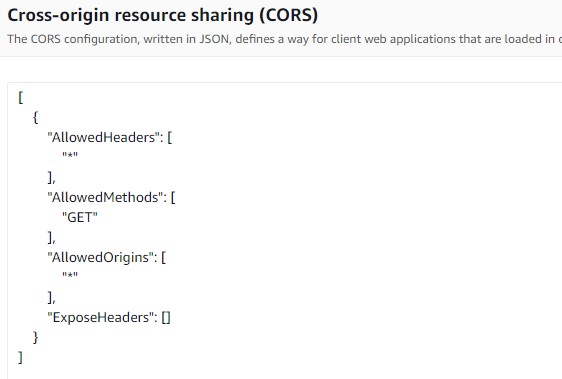Click the opening bracket after "AllowedMethods":
Screen dimensions: 562x379
(173, 198)
